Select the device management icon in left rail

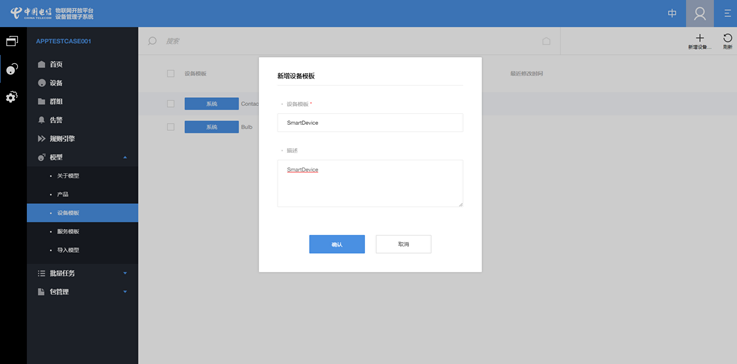click(x=12, y=69)
